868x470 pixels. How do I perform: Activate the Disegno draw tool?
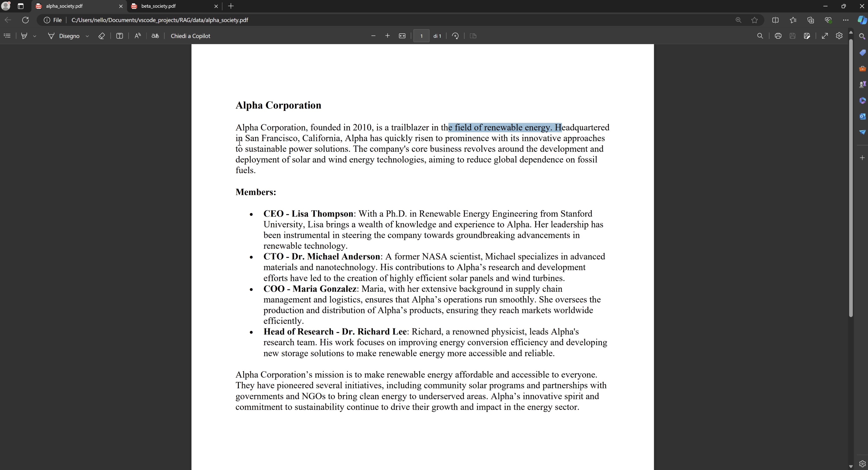64,36
